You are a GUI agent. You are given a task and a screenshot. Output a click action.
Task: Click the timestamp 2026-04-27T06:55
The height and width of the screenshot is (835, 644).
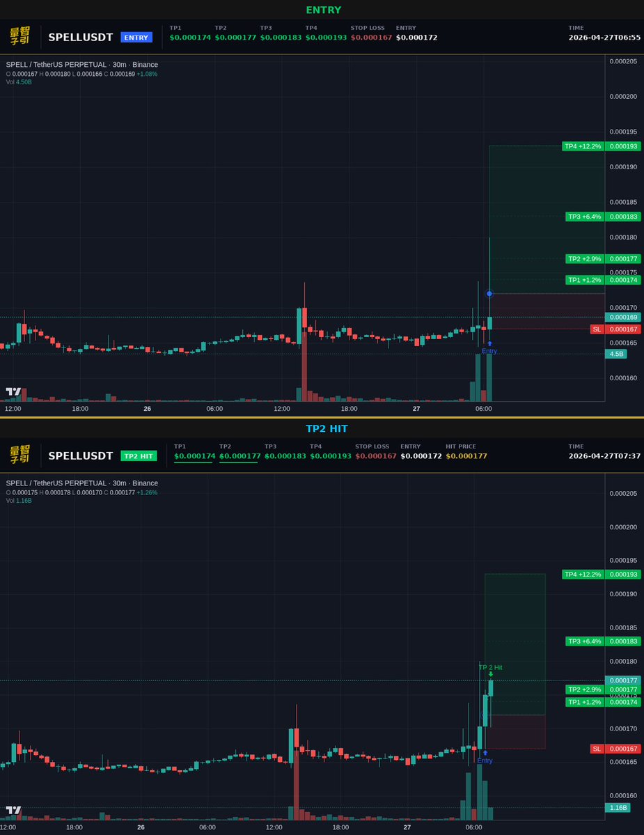(x=604, y=38)
